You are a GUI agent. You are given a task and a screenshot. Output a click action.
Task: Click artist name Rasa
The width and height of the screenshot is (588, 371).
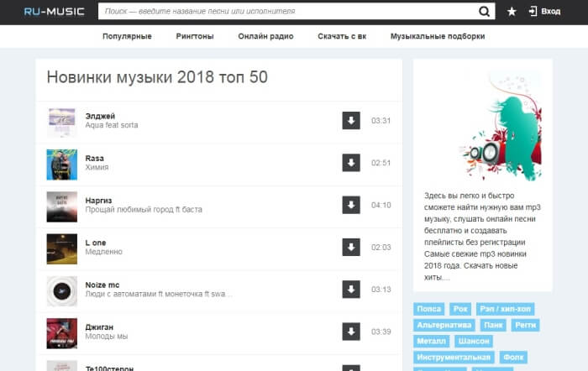[x=94, y=158]
